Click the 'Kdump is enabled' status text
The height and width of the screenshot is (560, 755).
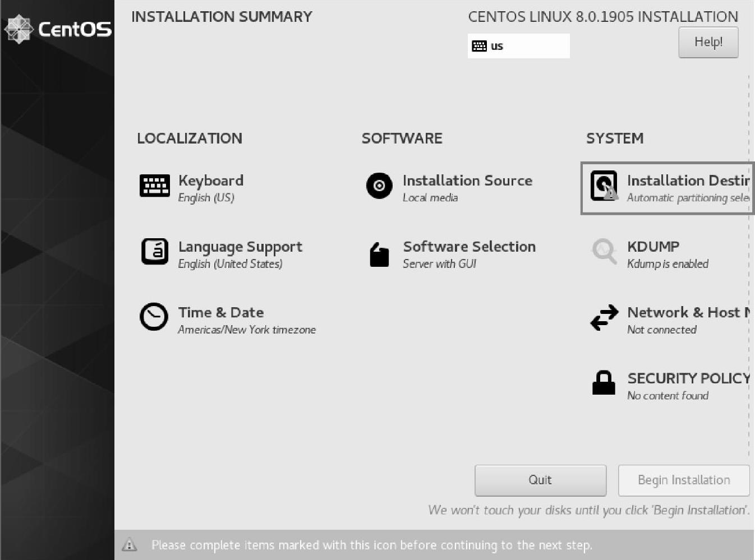click(667, 263)
